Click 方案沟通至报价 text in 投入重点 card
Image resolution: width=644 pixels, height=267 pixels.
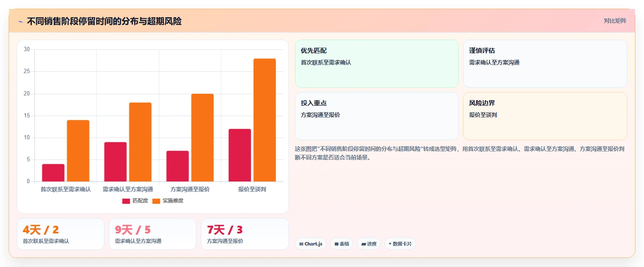(321, 115)
